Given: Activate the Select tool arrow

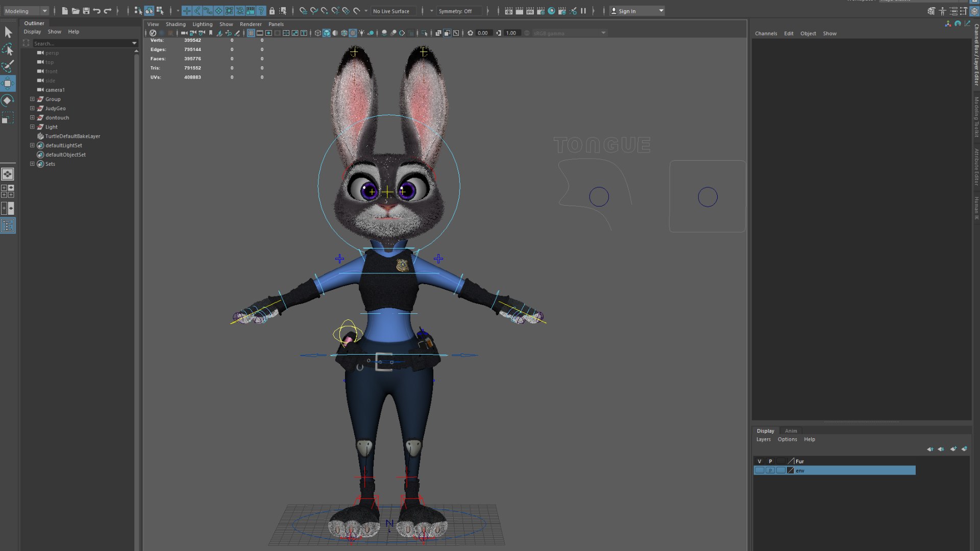Looking at the screenshot, I should pos(8,32).
